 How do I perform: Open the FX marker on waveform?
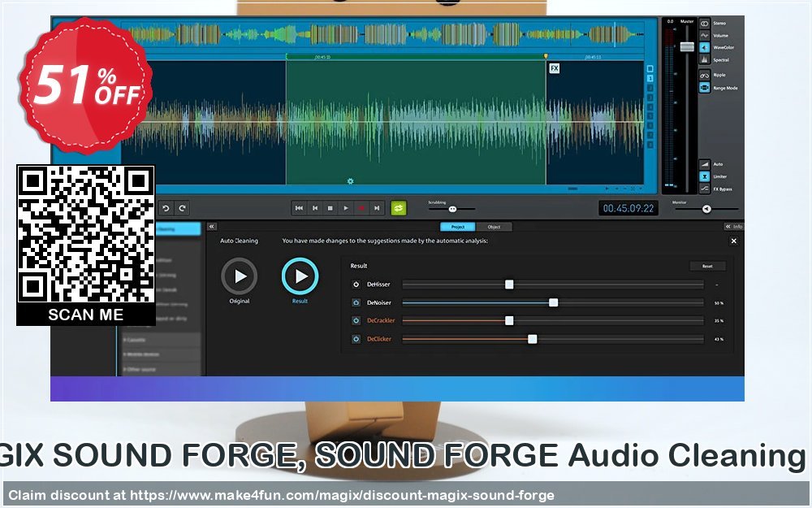(x=554, y=68)
